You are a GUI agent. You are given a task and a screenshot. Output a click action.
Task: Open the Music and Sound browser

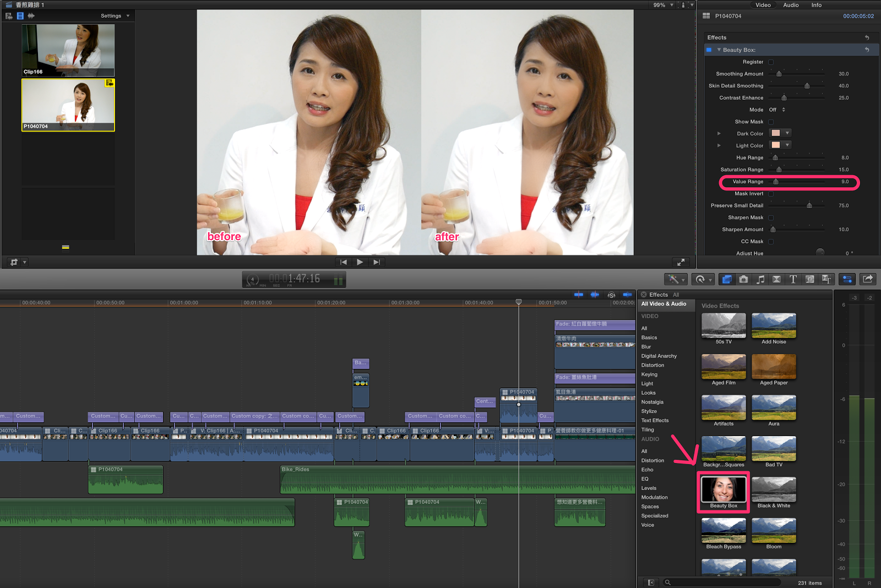(x=760, y=279)
